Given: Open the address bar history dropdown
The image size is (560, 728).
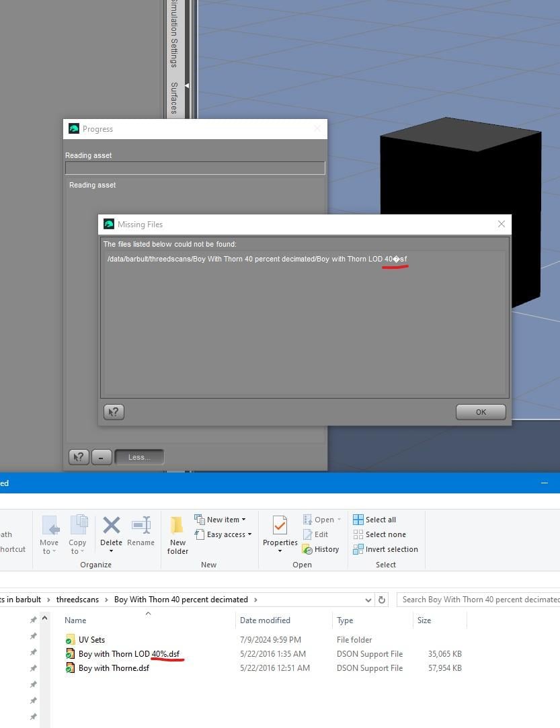Looking at the screenshot, I should pyautogui.click(x=368, y=600).
